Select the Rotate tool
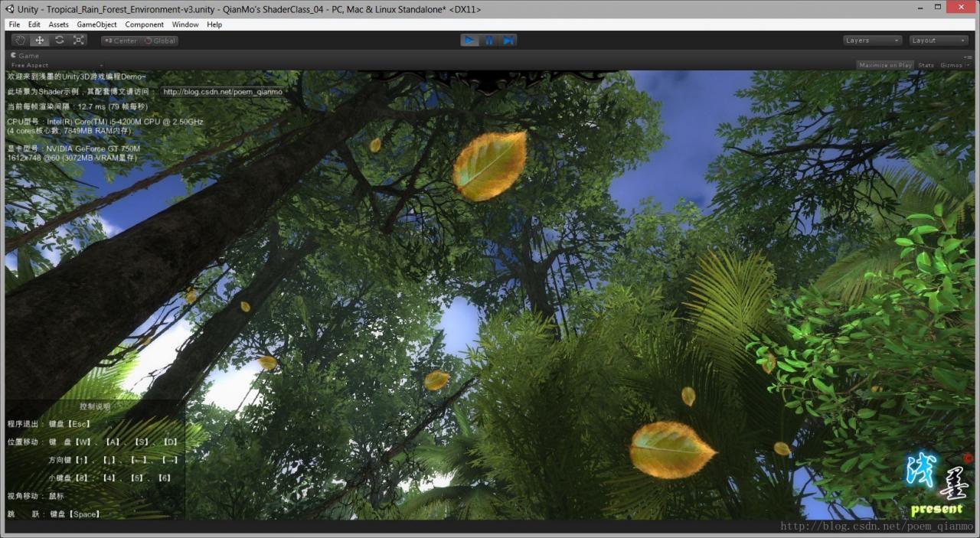This screenshot has height=538, width=980. [60, 41]
